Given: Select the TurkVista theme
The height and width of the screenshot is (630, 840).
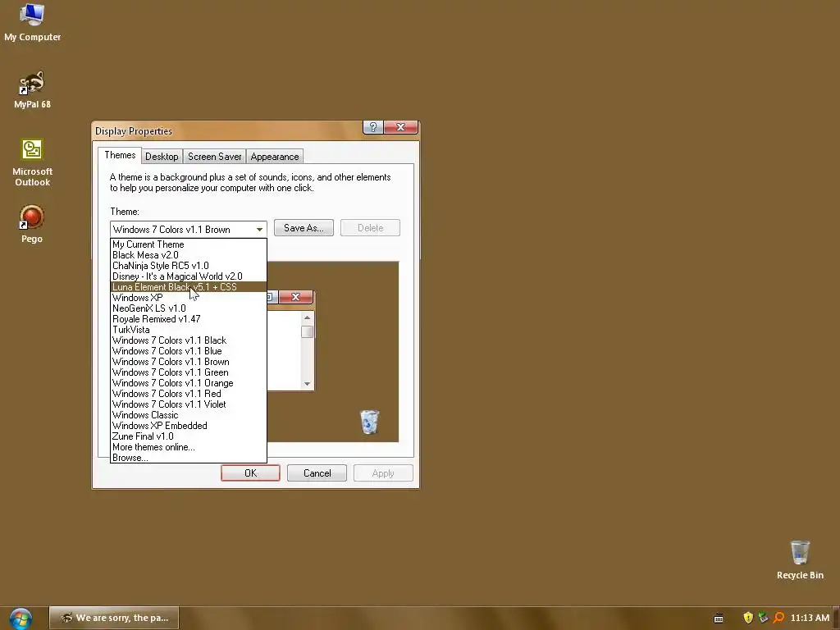Looking at the screenshot, I should (189, 330).
